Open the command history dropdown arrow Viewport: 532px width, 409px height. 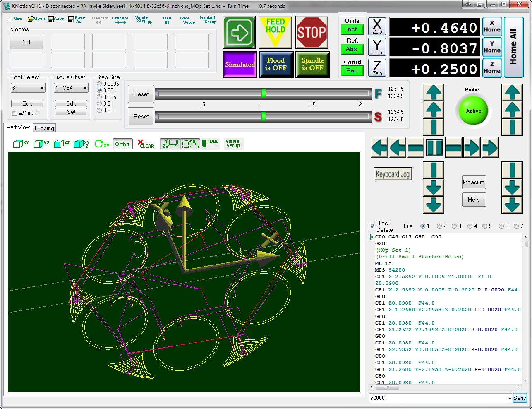(510, 398)
